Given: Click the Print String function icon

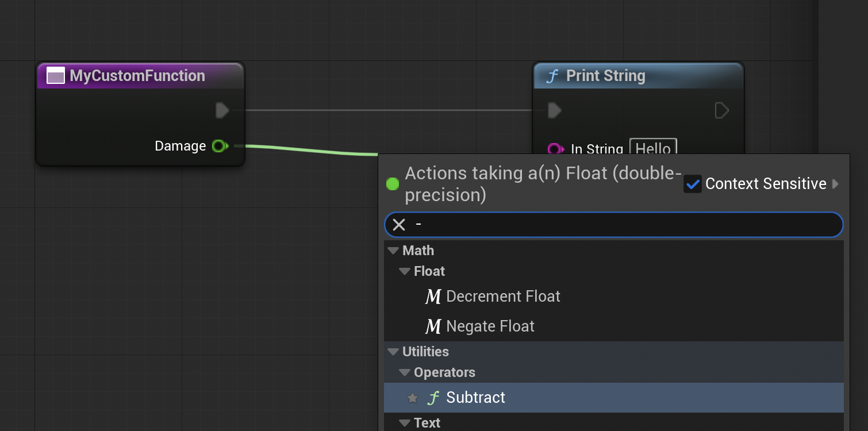Looking at the screenshot, I should click(x=552, y=76).
